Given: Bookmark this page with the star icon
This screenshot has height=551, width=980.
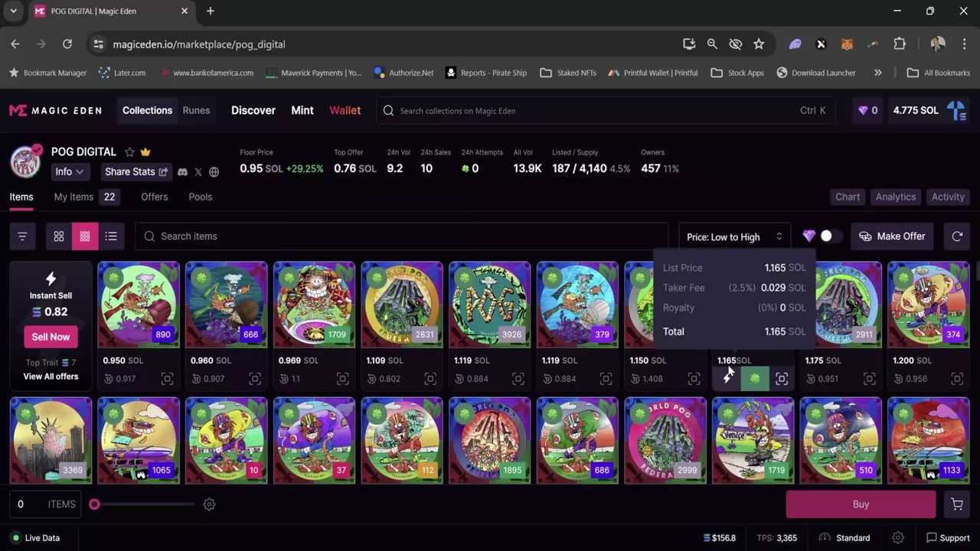Looking at the screenshot, I should pyautogui.click(x=759, y=44).
